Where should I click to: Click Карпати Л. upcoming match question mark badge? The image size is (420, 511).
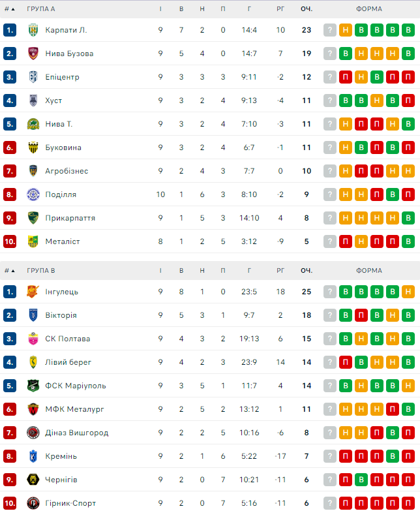pos(330,30)
